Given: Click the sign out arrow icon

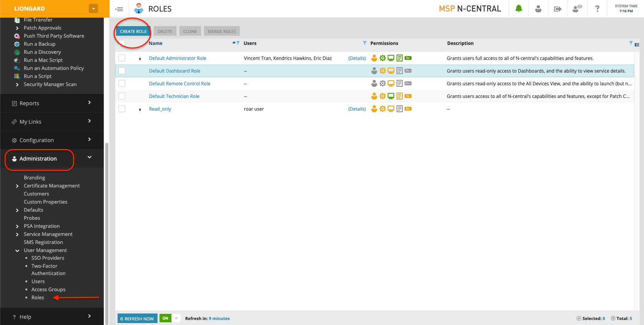Looking at the screenshot, I should pos(558,9).
